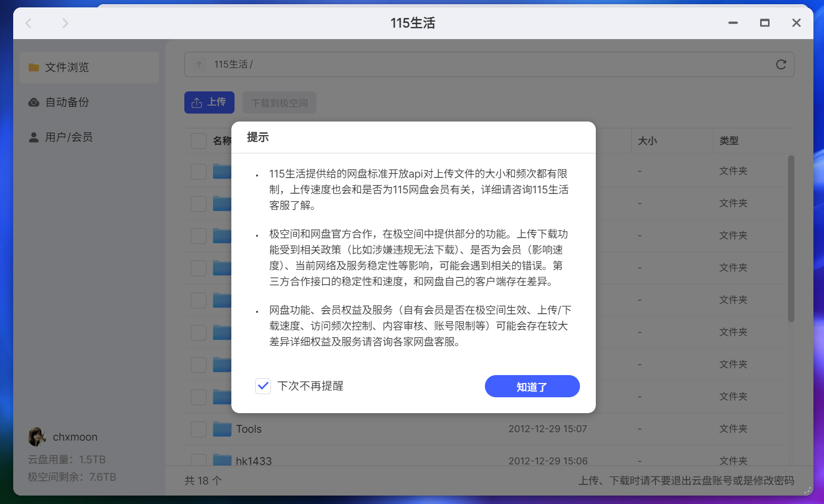The height and width of the screenshot is (504, 824).
Task: Click the hk1433 folder name
Action: click(254, 461)
